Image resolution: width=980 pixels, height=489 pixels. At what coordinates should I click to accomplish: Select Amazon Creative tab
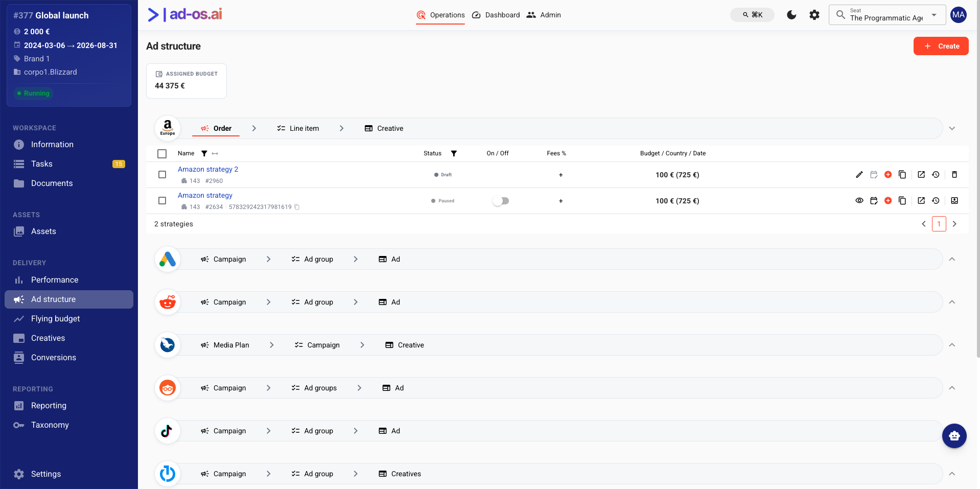point(384,128)
